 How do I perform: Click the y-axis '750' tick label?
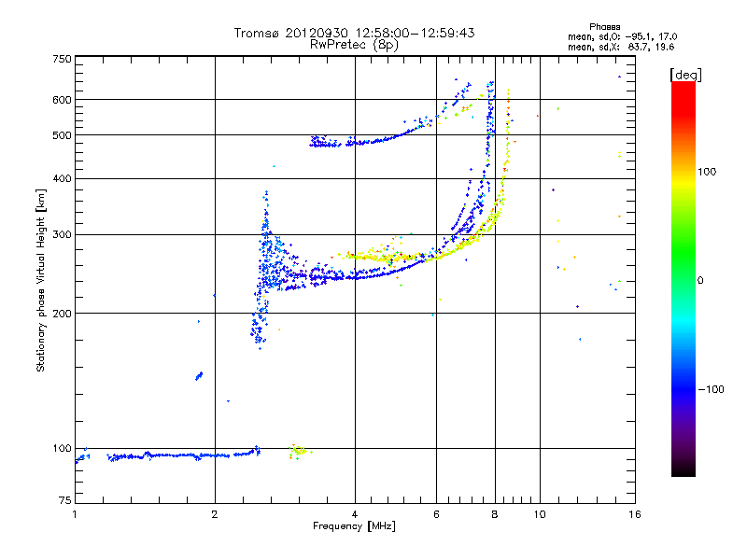62,59
